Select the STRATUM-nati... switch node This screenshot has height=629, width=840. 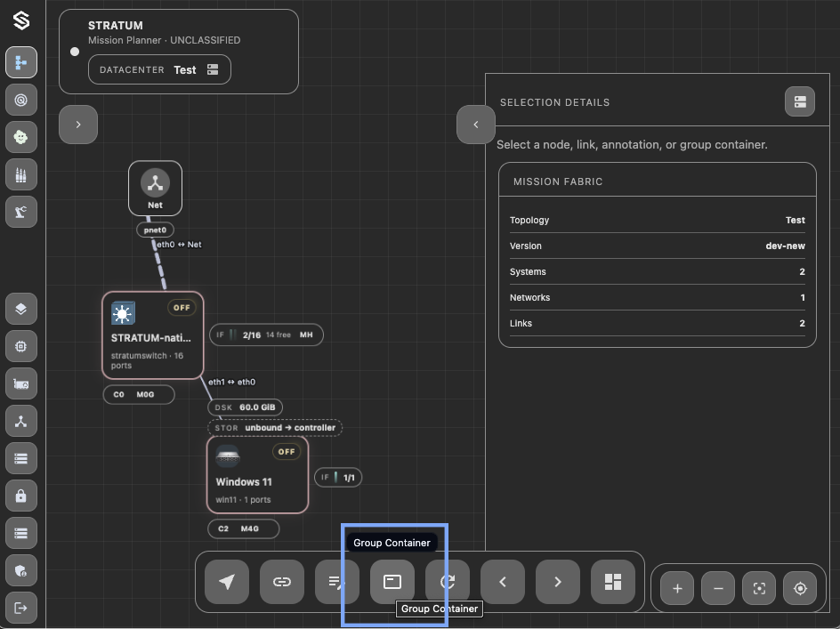click(153, 335)
